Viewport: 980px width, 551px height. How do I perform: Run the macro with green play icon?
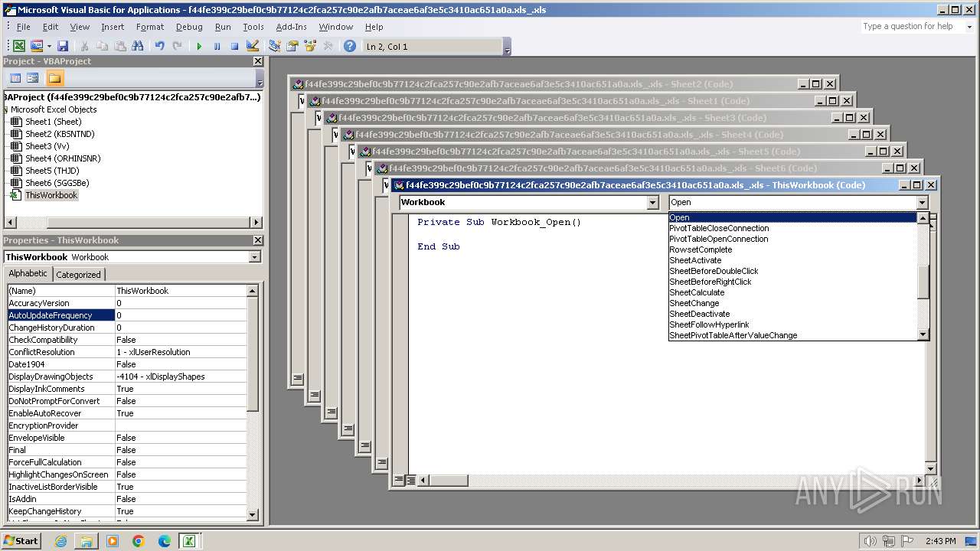point(199,47)
